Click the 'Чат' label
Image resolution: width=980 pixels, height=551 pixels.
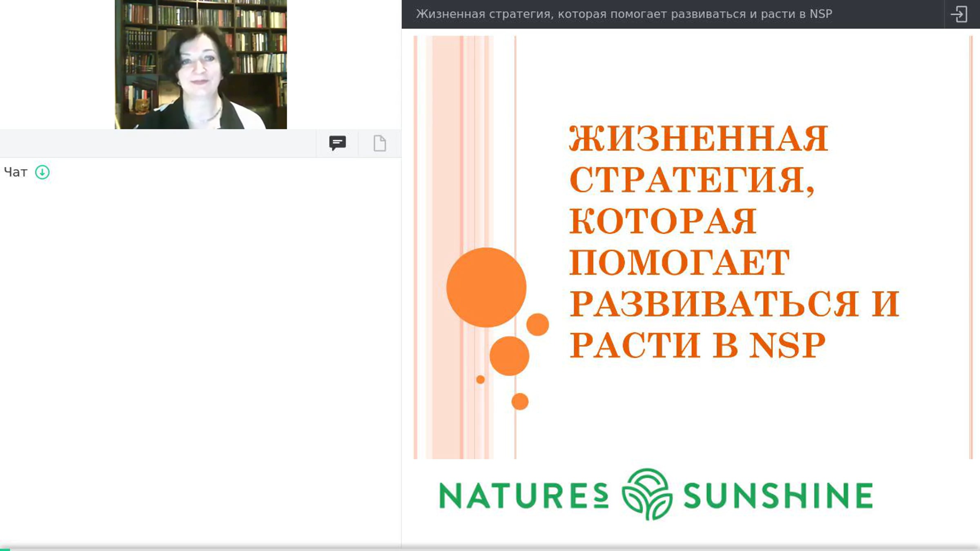click(16, 172)
